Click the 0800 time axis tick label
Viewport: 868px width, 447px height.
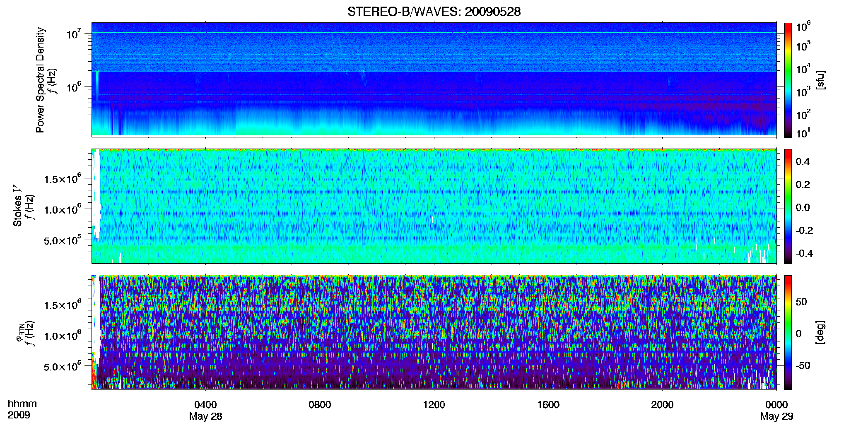pyautogui.click(x=320, y=405)
